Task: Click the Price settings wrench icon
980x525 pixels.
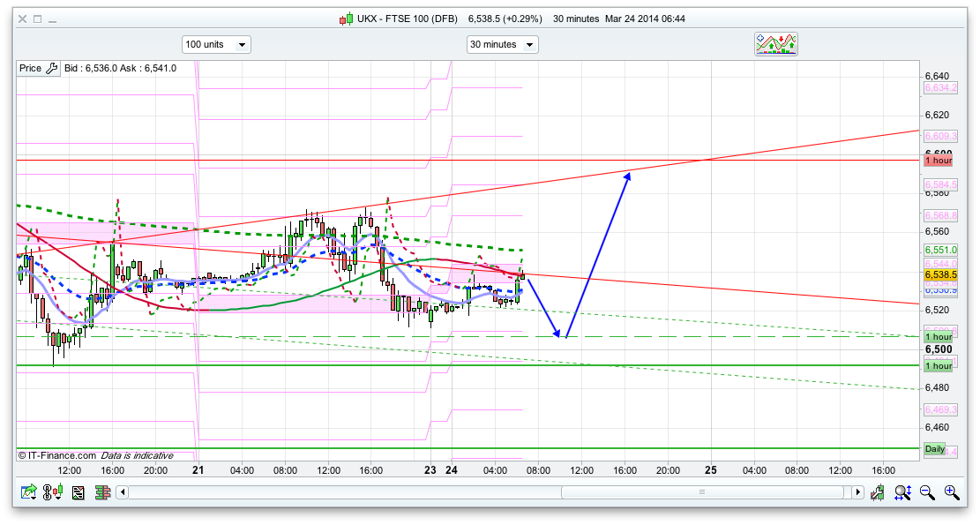Action: [x=51, y=68]
